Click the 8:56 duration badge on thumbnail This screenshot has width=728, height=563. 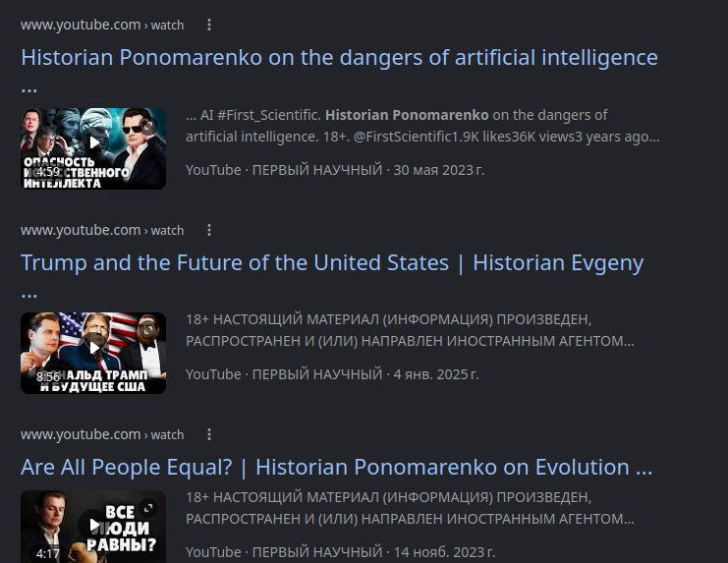48,376
